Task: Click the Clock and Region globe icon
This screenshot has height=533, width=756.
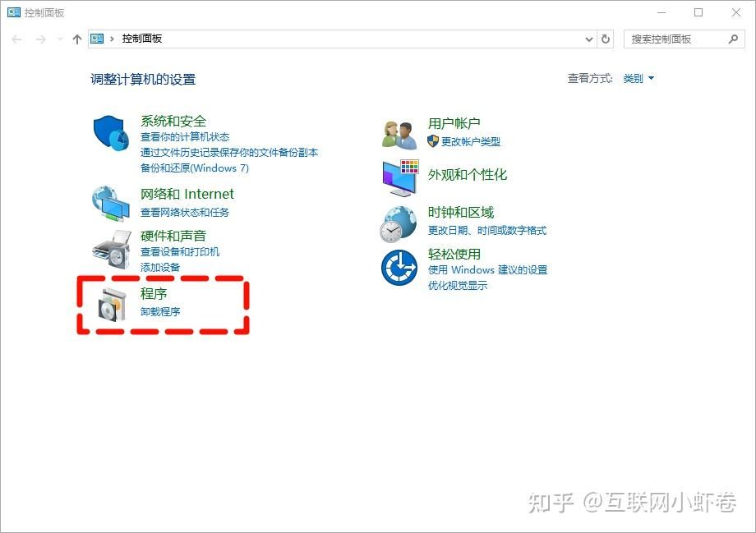Action: pyautogui.click(x=399, y=223)
